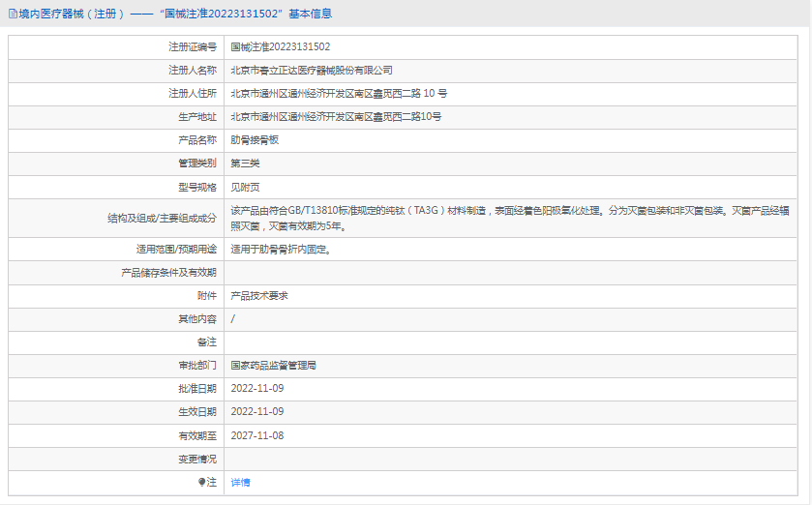The image size is (812, 505).
Task: Click the 注册人名称 label
Action: pyautogui.click(x=193, y=71)
